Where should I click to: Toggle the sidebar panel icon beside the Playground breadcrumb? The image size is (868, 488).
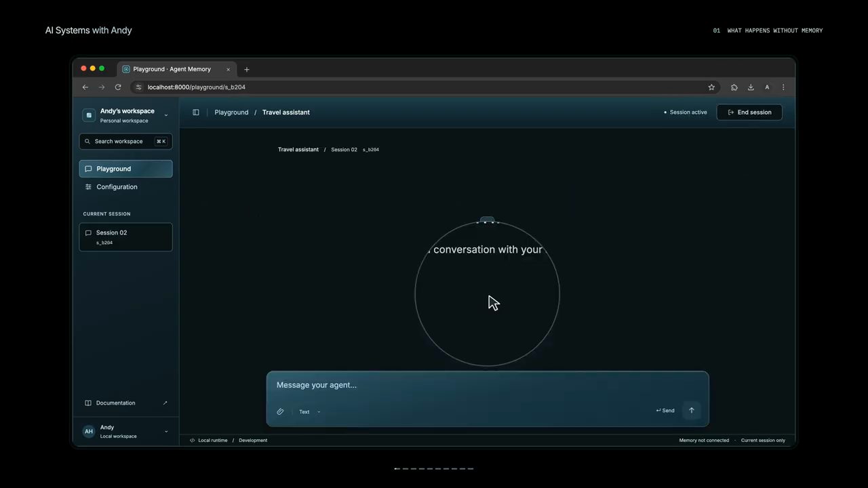[196, 113]
